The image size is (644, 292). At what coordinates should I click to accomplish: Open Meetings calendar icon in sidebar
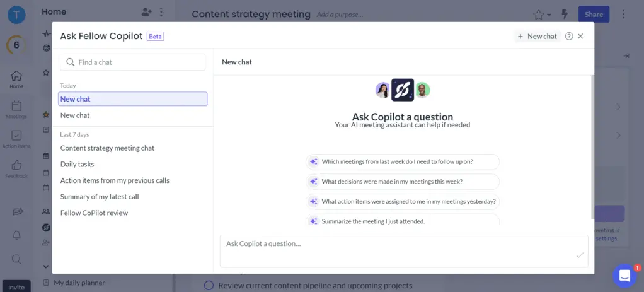click(16, 108)
